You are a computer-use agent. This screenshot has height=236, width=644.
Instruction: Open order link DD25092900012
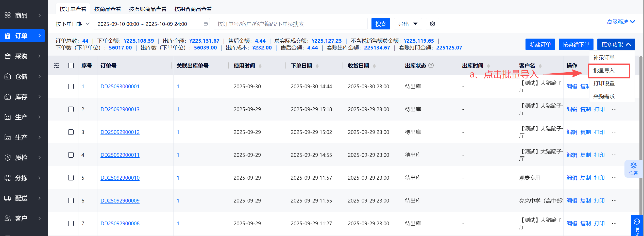tap(120, 132)
